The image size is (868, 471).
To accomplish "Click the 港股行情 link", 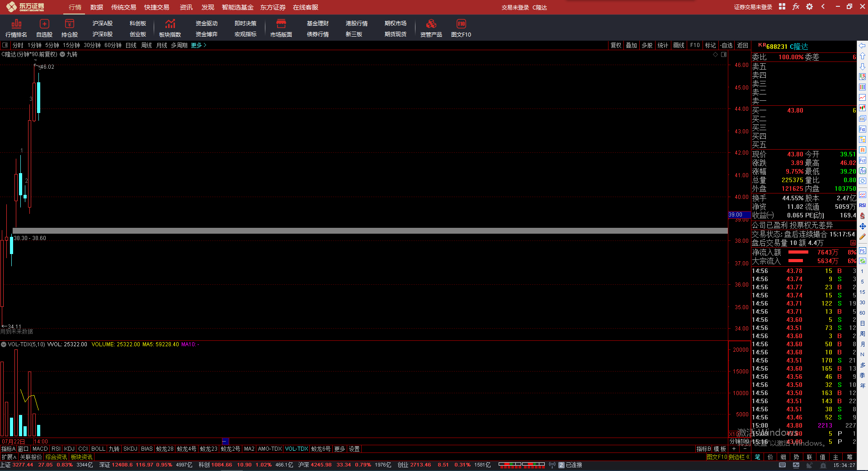I will [357, 23].
